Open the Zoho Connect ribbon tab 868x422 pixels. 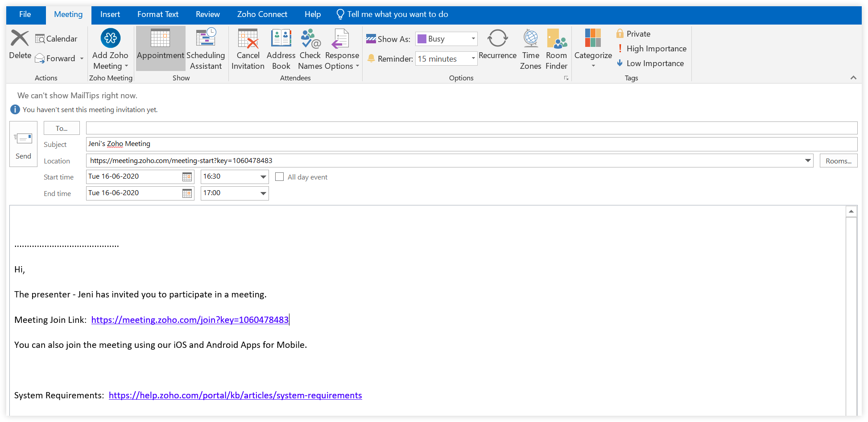(x=262, y=14)
